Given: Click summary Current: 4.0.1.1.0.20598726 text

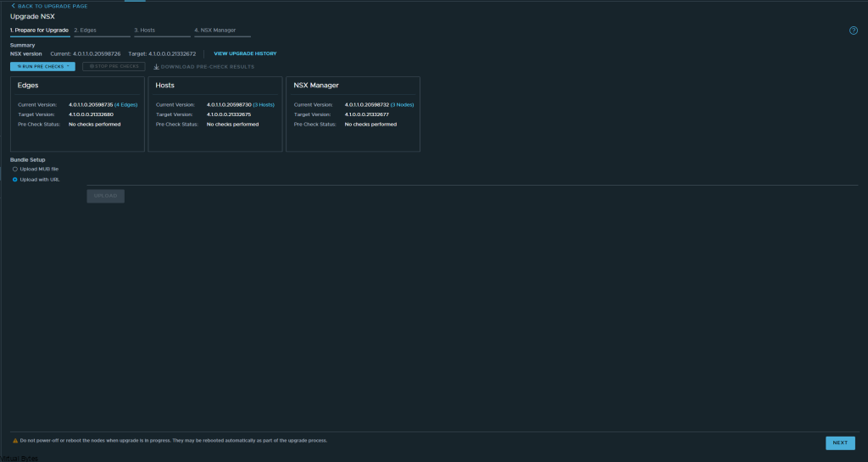Looking at the screenshot, I should click(86, 54).
